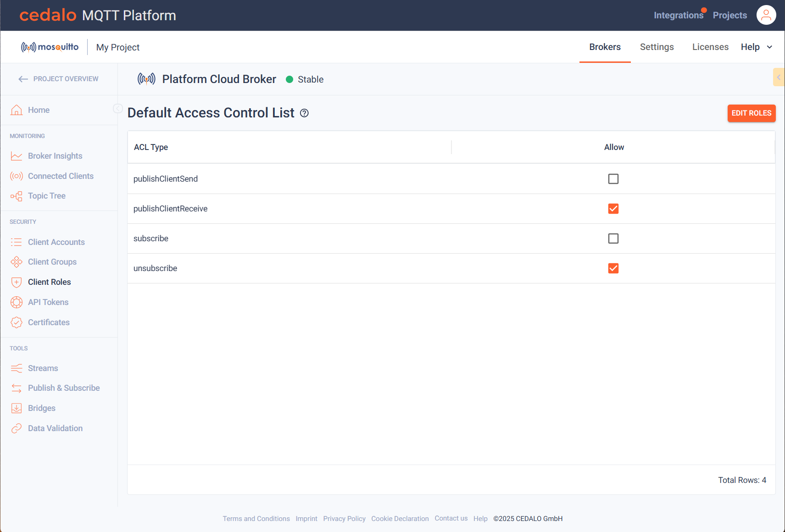Viewport: 785px width, 532px height.
Task: Open the footer Help link
Action: pos(480,519)
